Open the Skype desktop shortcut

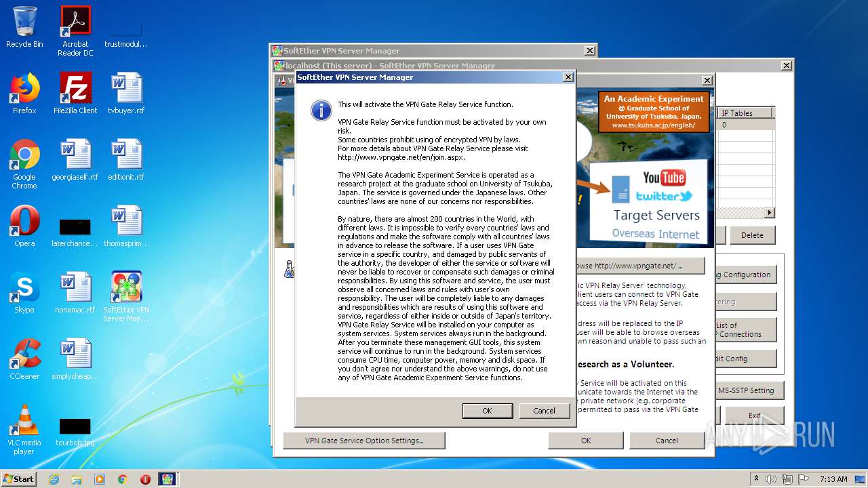tap(24, 293)
